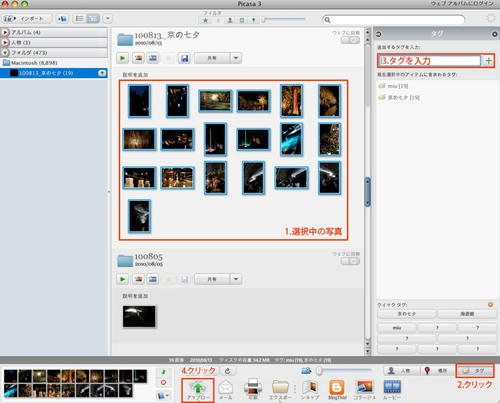Toggle the starred photos filter
The image size is (500, 403).
coord(206,20)
